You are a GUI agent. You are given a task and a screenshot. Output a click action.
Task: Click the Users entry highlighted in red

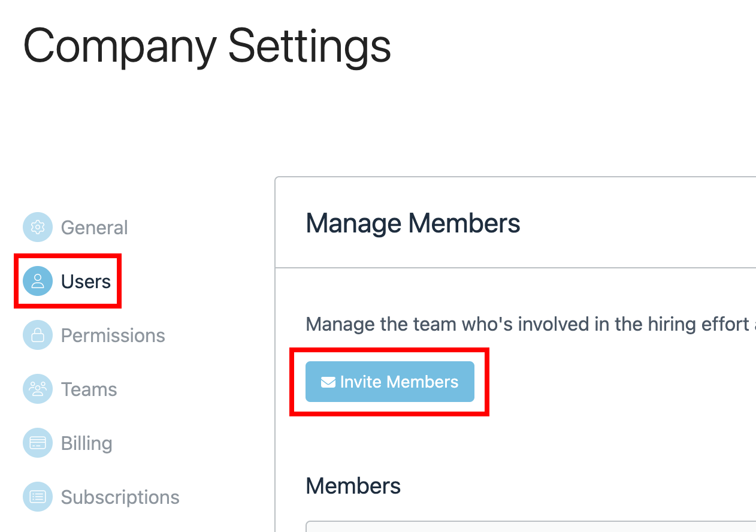point(68,280)
